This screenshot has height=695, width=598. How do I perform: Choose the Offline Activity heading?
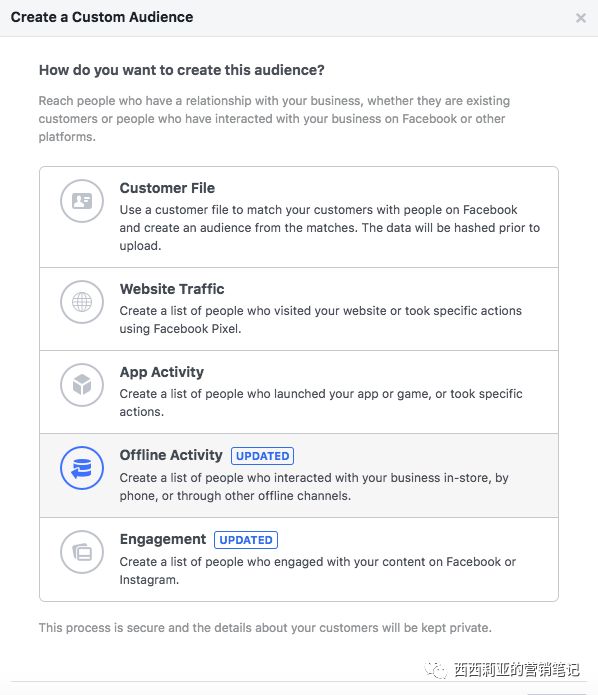171,455
